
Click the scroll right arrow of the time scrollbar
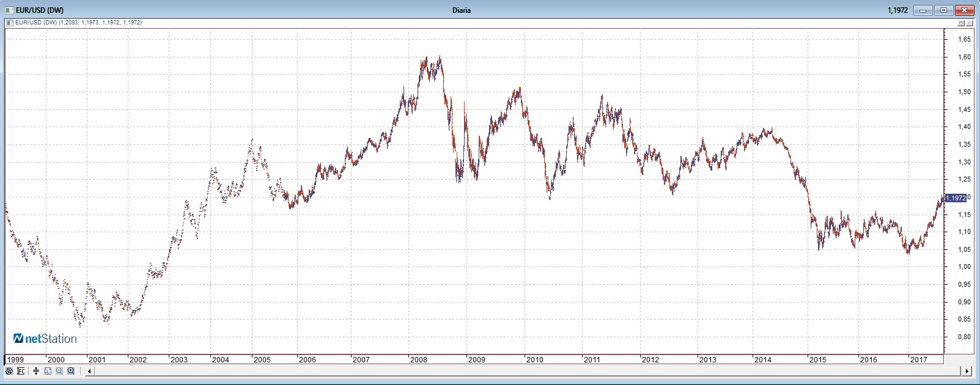coord(967,371)
